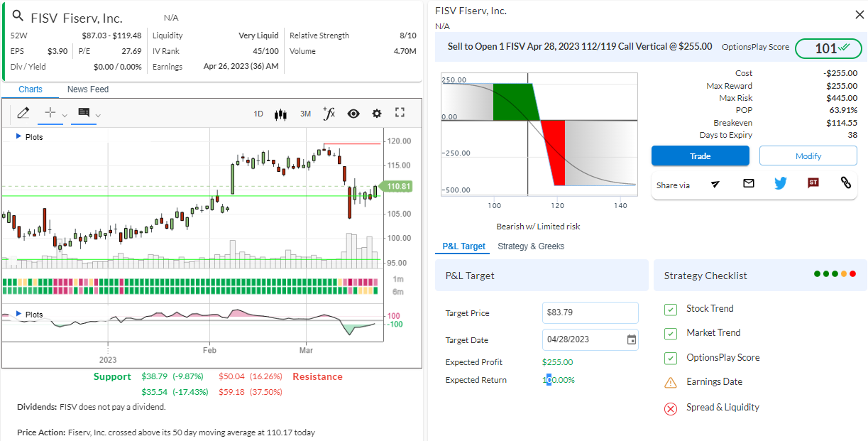Share the trade via Telegram paper plane

click(x=715, y=184)
